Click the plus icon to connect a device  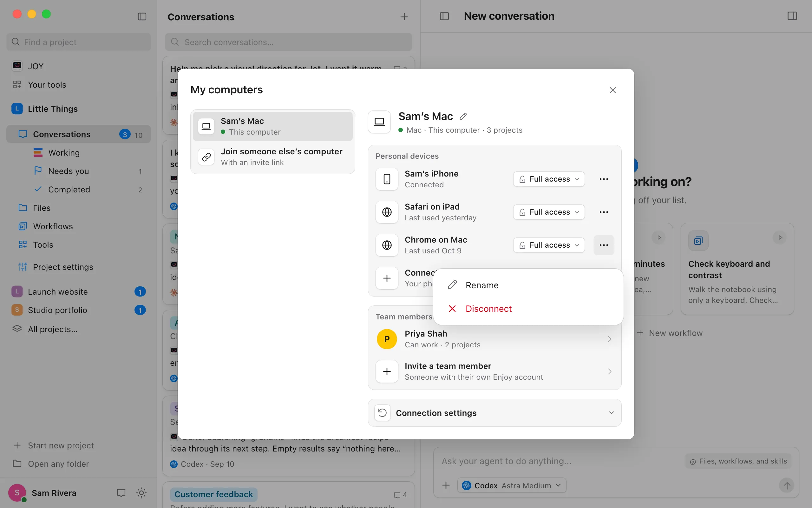[x=387, y=278]
